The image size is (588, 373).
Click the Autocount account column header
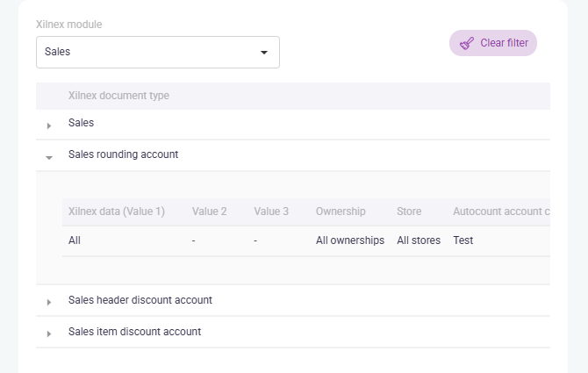click(500, 212)
